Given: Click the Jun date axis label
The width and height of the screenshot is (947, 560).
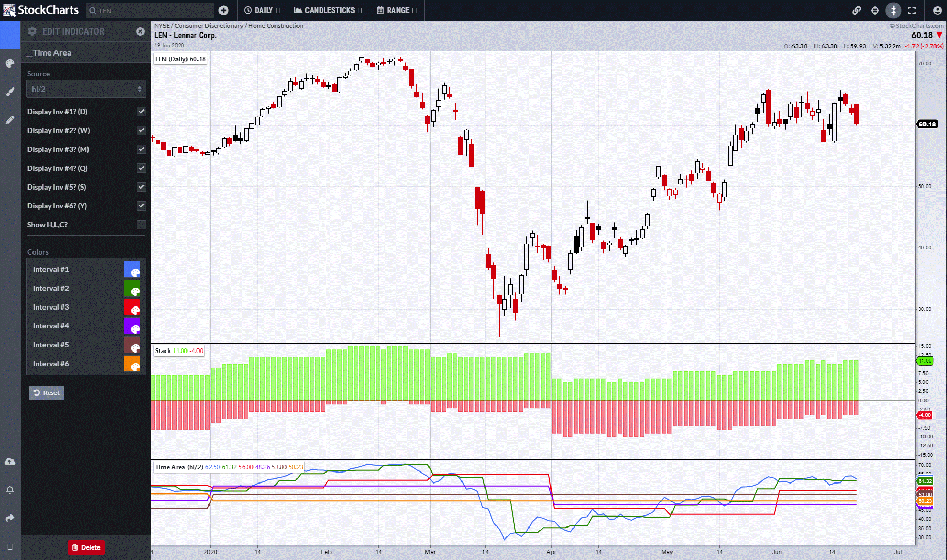Looking at the screenshot, I should [777, 552].
